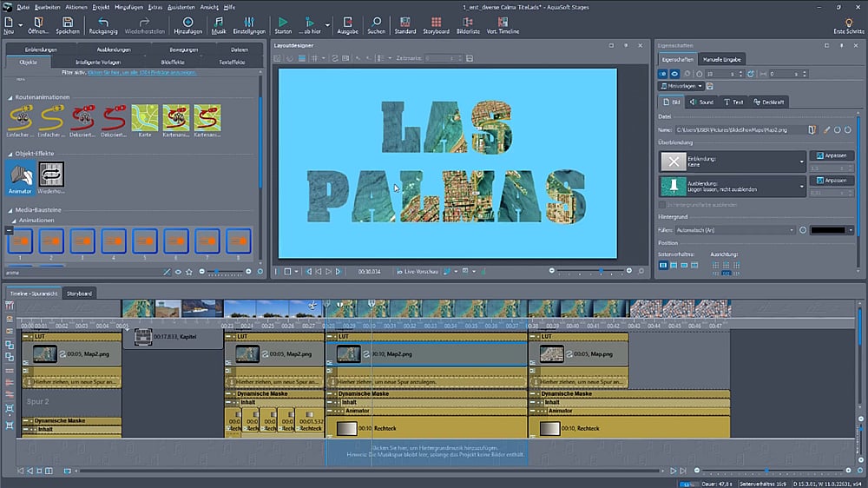Start playback with the Starten icon

[x=283, y=23]
